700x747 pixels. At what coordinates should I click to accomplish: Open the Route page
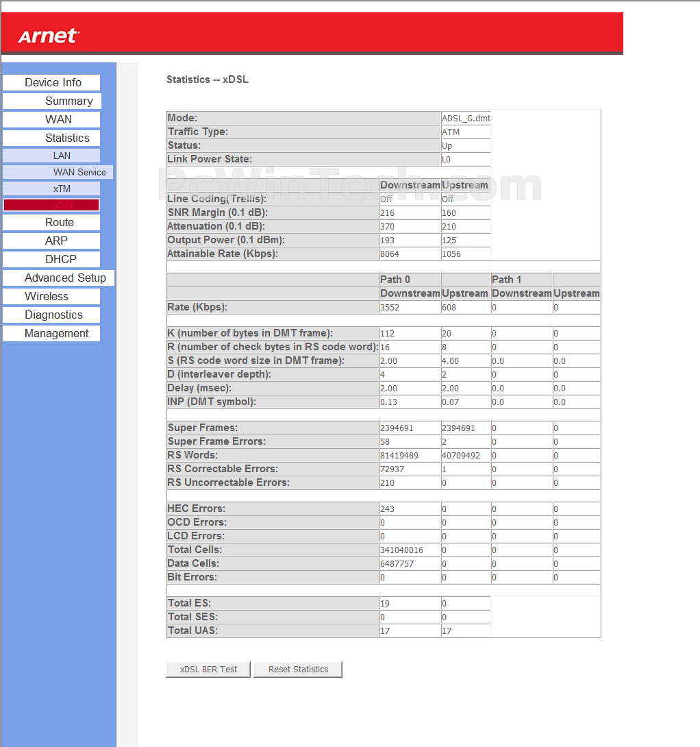click(x=51, y=223)
